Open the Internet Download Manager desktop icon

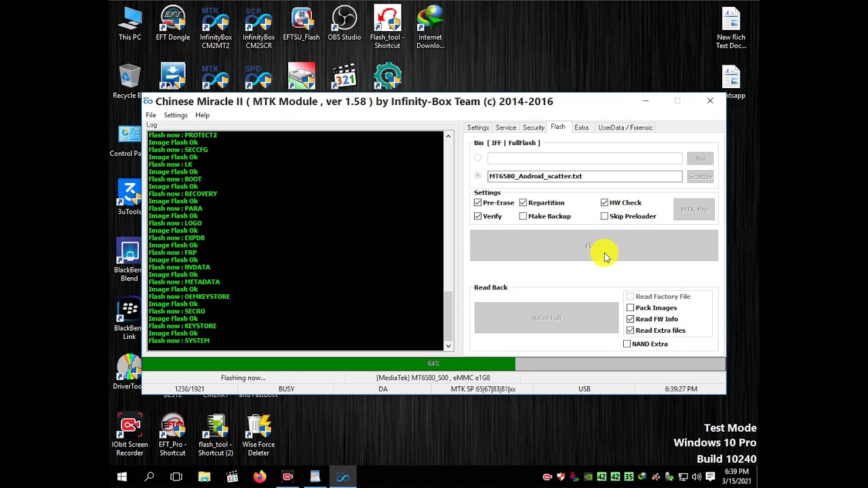[431, 27]
